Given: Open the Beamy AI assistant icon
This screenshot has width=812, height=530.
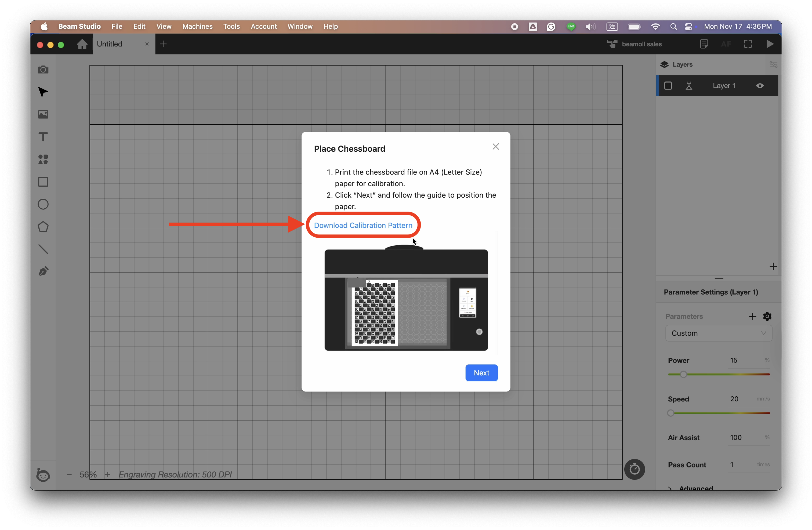Looking at the screenshot, I should click(43, 474).
